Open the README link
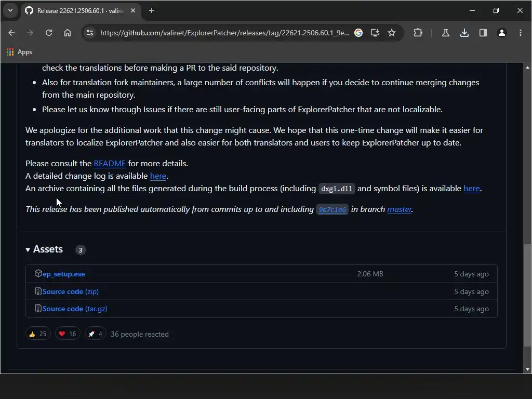Viewport: 532px width, 399px height. 110,164
